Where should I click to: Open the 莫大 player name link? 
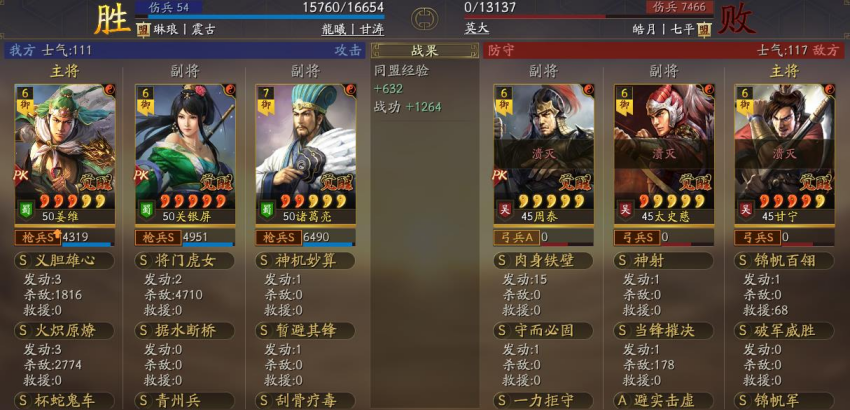pyautogui.click(x=476, y=28)
